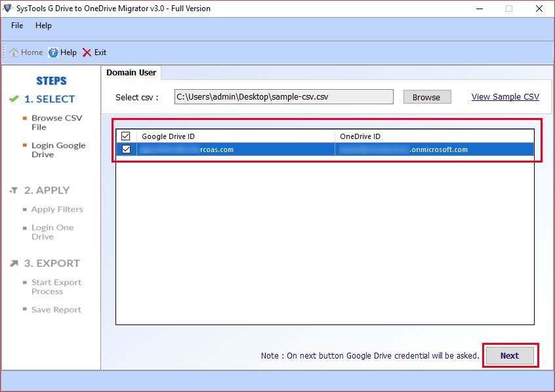Click the Browse button
Viewport: 555px width, 392px height.
427,97
